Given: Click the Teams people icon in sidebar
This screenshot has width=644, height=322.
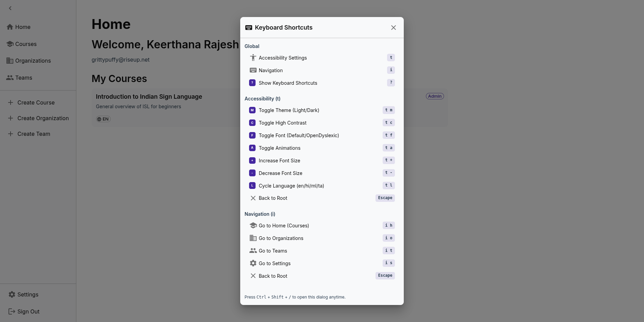Looking at the screenshot, I should point(10,78).
